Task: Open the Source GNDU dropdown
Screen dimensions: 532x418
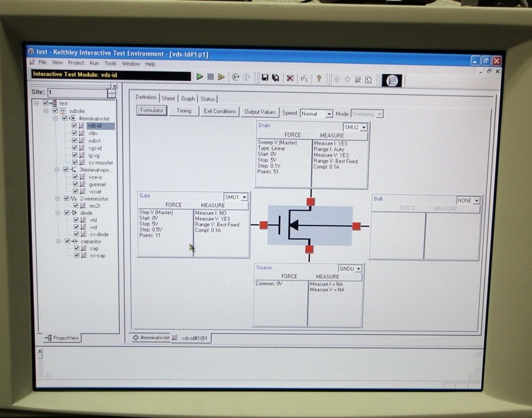Action: (359, 269)
